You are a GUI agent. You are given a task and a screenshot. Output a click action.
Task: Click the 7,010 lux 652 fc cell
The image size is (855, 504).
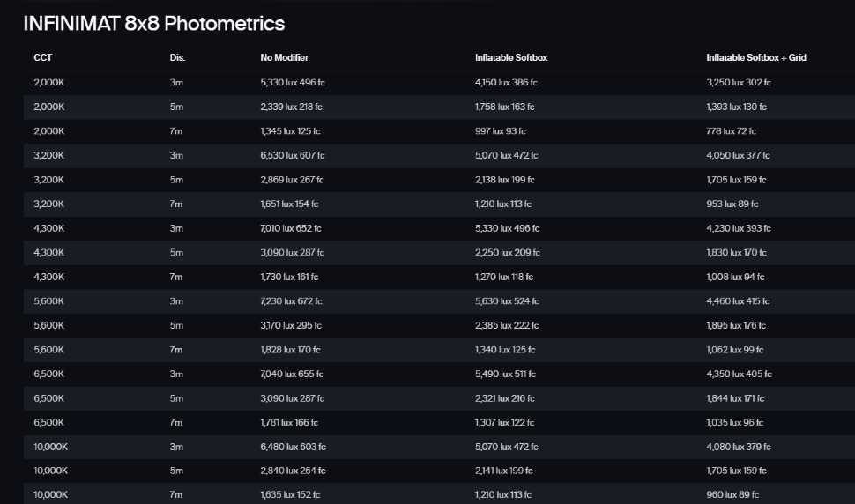pos(291,228)
